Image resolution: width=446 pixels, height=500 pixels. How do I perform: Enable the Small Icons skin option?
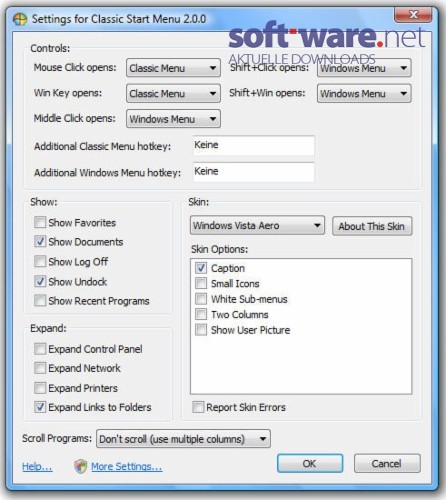201,283
